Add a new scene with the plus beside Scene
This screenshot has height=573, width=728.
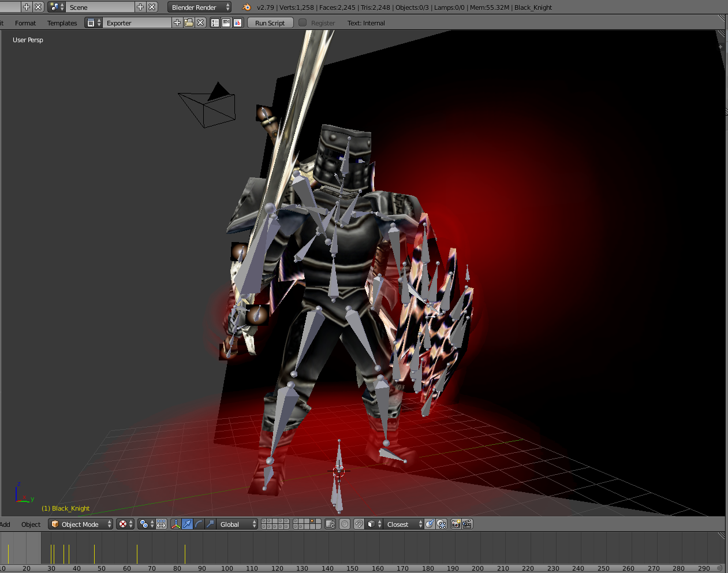pos(140,7)
